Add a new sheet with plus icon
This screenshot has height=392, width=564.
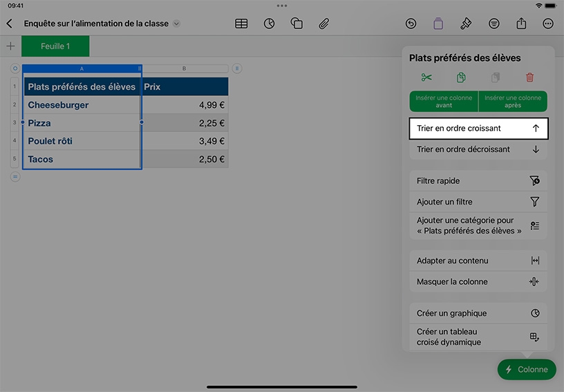(11, 46)
